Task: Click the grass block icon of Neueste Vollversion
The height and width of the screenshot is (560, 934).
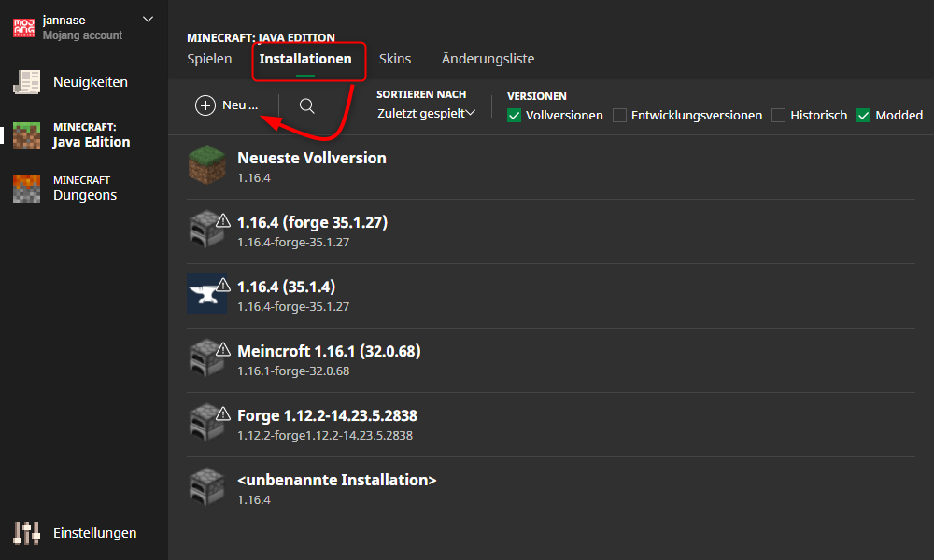Action: point(206,165)
